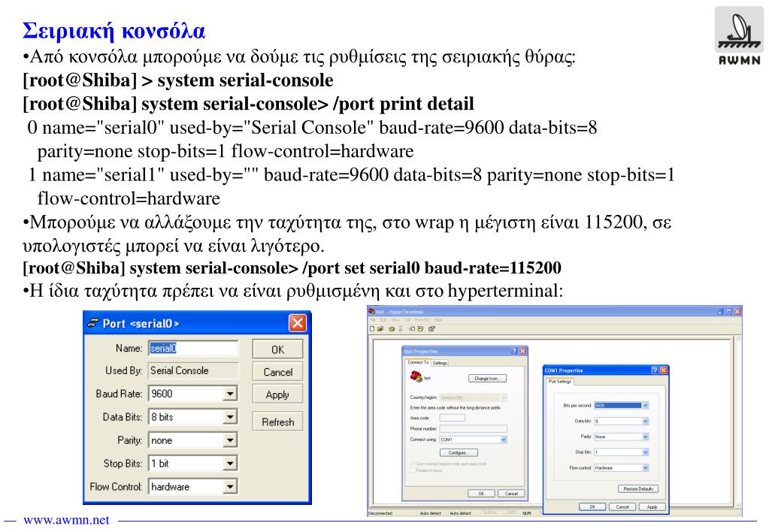Image resolution: width=769 pixels, height=532 pixels.
Task: Click NUM indicator in HyperTerminal status bar
Action: pyautogui.click(x=527, y=513)
